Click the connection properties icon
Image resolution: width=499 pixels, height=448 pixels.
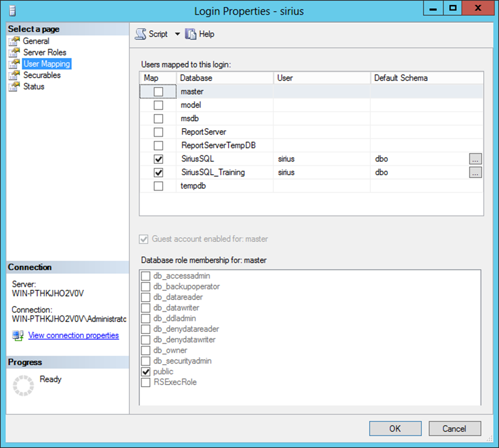(x=18, y=336)
